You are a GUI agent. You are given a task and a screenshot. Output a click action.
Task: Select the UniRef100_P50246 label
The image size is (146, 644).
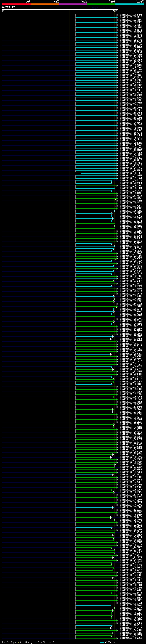(131, 37)
